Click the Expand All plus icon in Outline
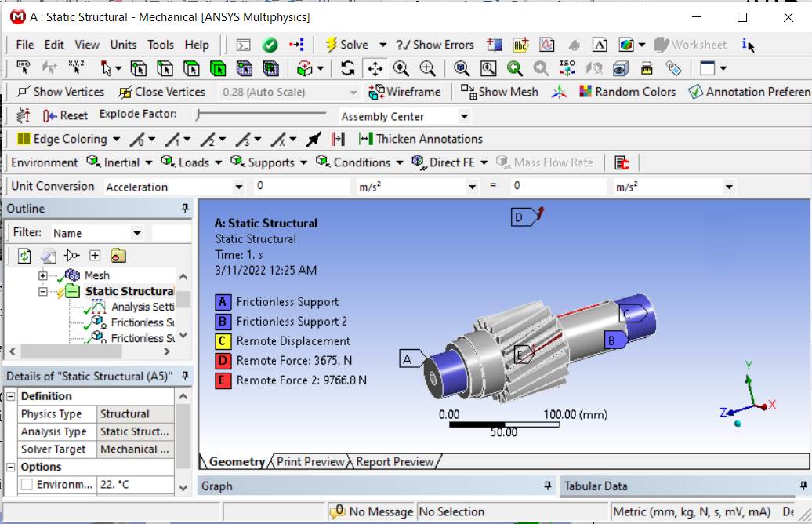The width and height of the screenshot is (812, 524). tap(95, 255)
